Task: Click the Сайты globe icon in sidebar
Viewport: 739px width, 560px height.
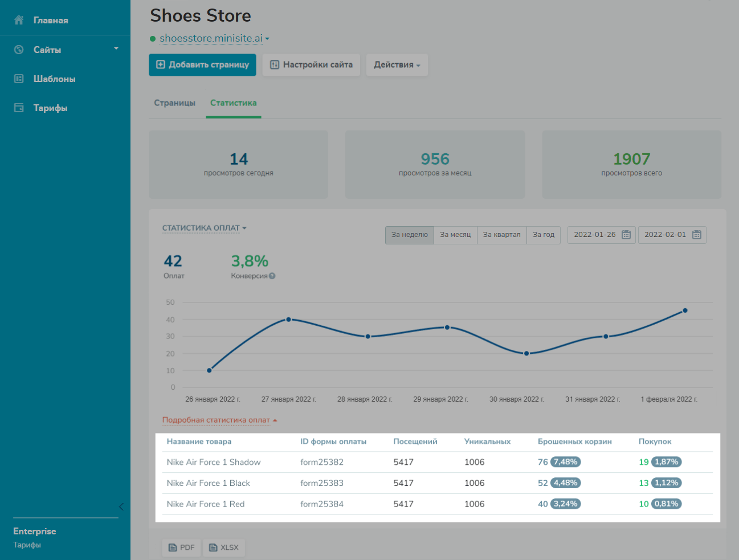Action: coord(19,50)
